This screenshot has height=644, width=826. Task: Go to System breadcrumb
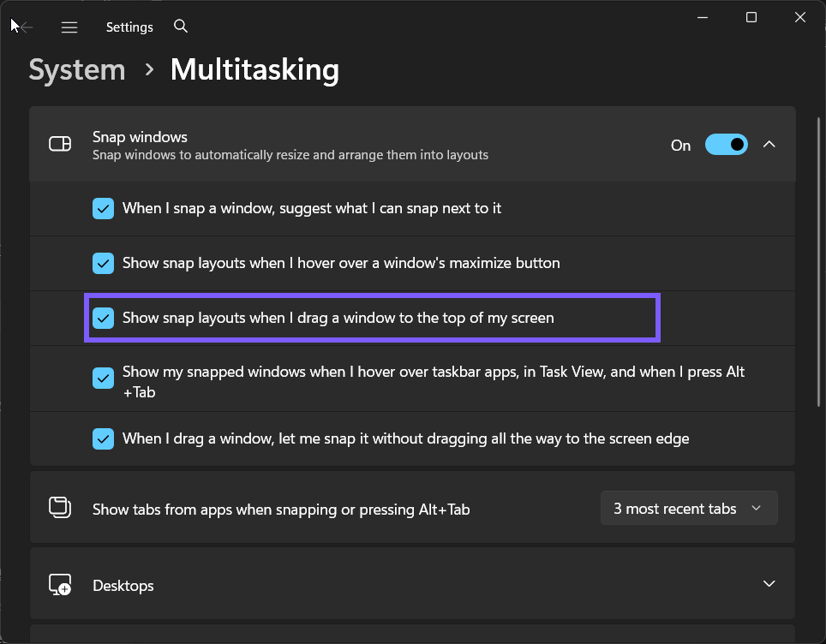(77, 69)
